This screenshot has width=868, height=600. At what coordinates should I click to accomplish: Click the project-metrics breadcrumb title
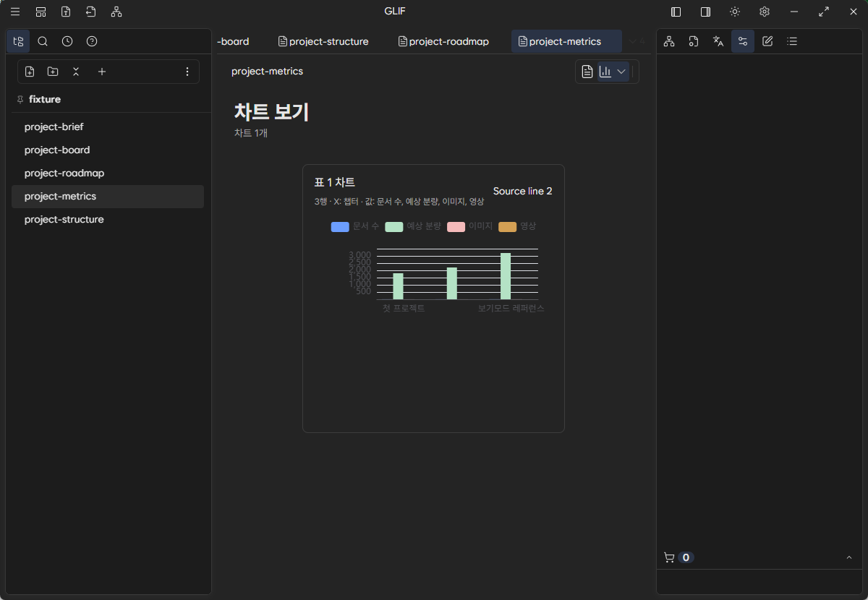267,72
